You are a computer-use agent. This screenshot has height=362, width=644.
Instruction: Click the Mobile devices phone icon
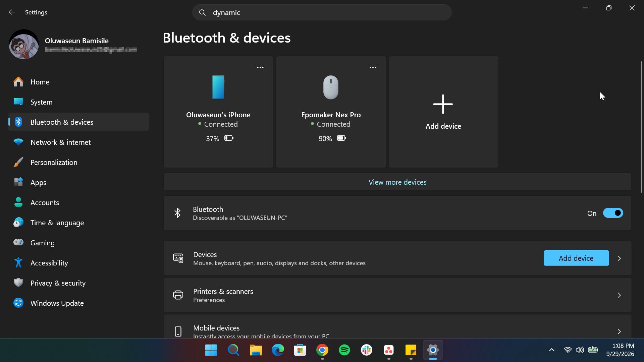click(x=178, y=332)
